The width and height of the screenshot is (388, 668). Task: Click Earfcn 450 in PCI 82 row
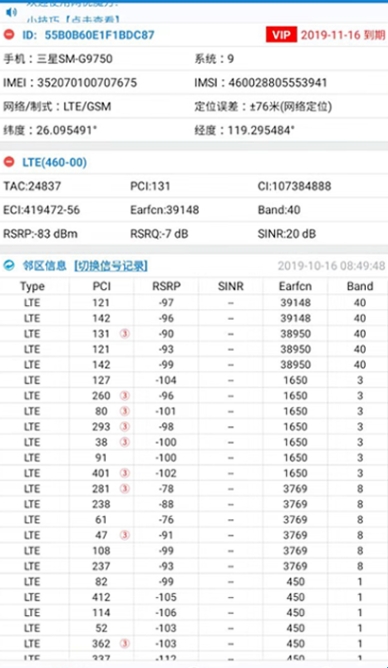click(x=295, y=582)
